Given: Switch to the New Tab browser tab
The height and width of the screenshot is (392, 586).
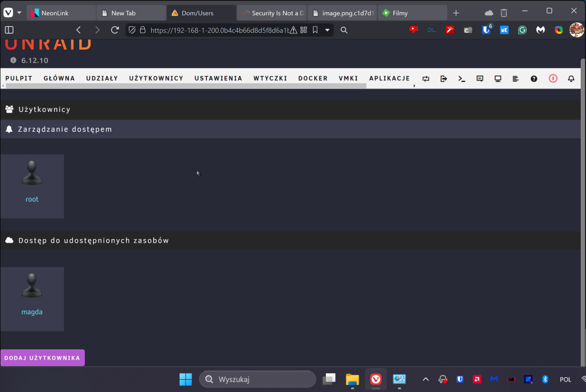Looking at the screenshot, I should (131, 13).
